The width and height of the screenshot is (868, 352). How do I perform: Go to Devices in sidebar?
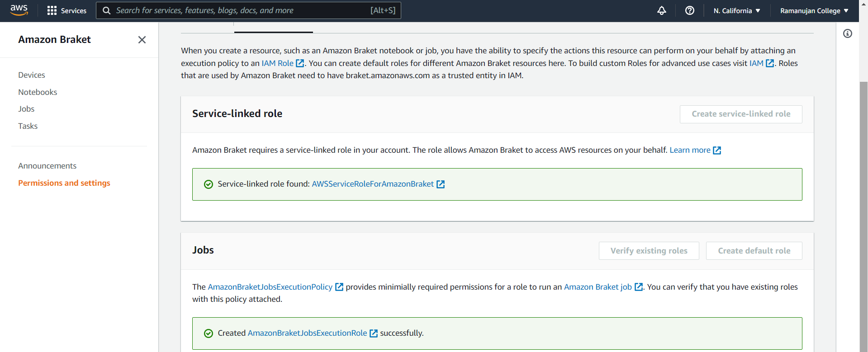pos(32,75)
